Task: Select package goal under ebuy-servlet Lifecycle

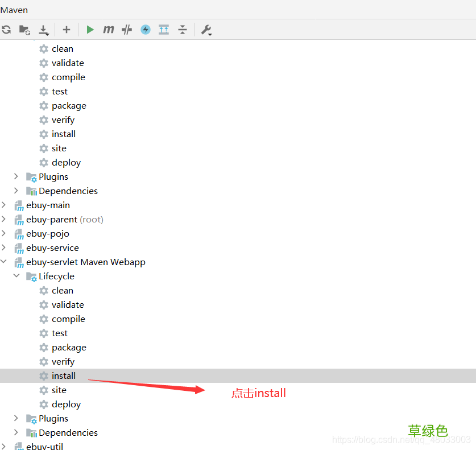Action: [69, 348]
